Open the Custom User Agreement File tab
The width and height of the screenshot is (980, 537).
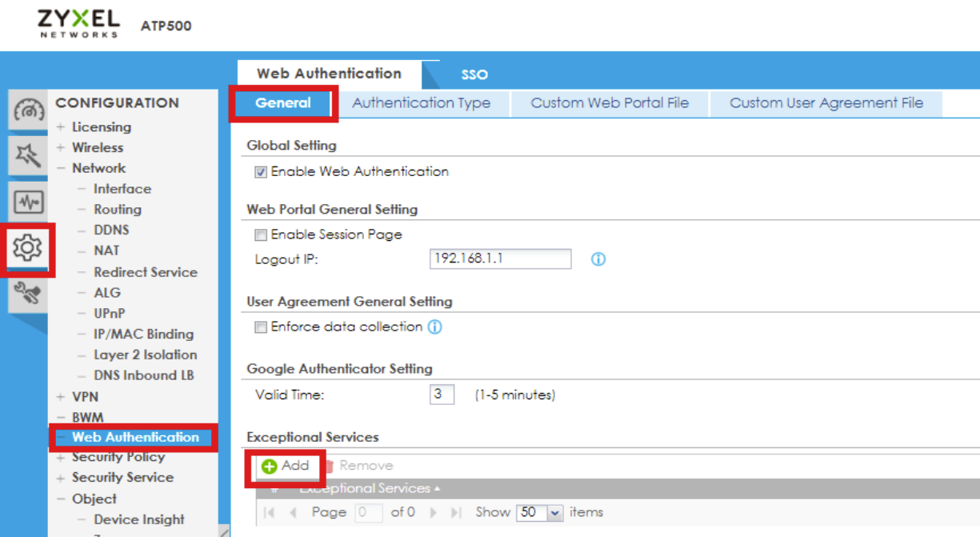click(x=826, y=103)
